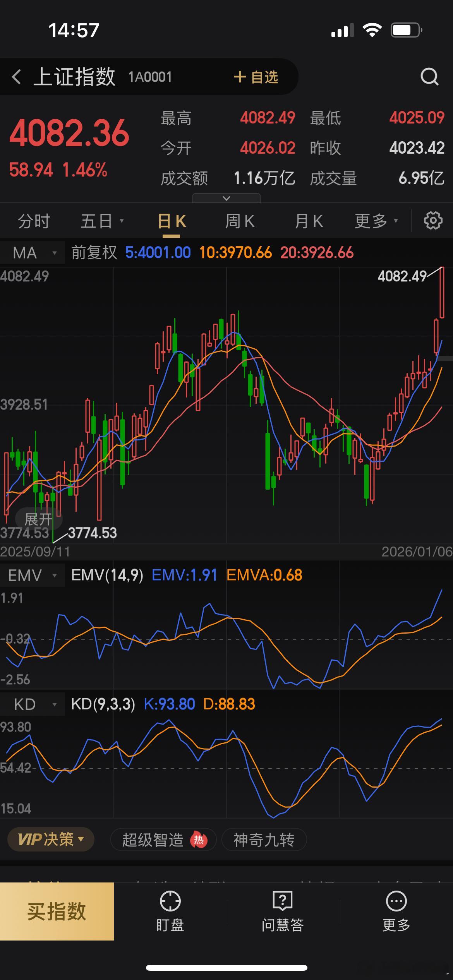Tap the Wi-Fi status icon
Viewport: 453px width, 980px height.
click(372, 30)
